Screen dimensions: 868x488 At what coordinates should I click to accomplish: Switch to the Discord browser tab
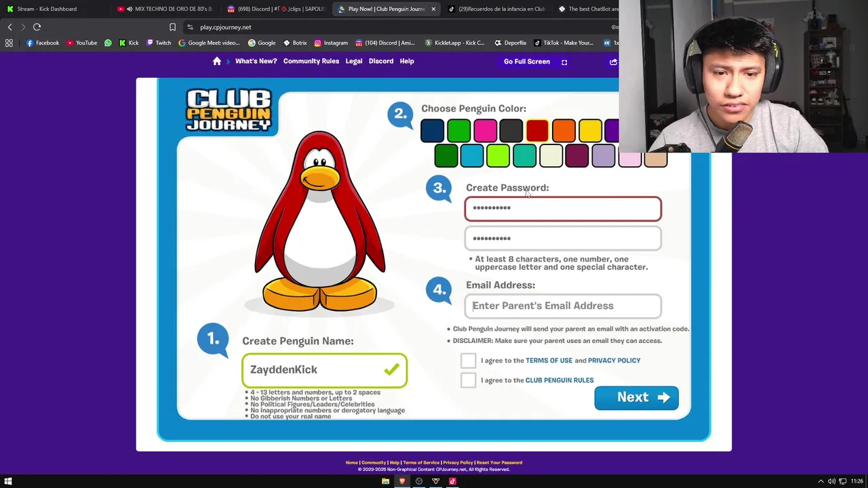click(276, 9)
